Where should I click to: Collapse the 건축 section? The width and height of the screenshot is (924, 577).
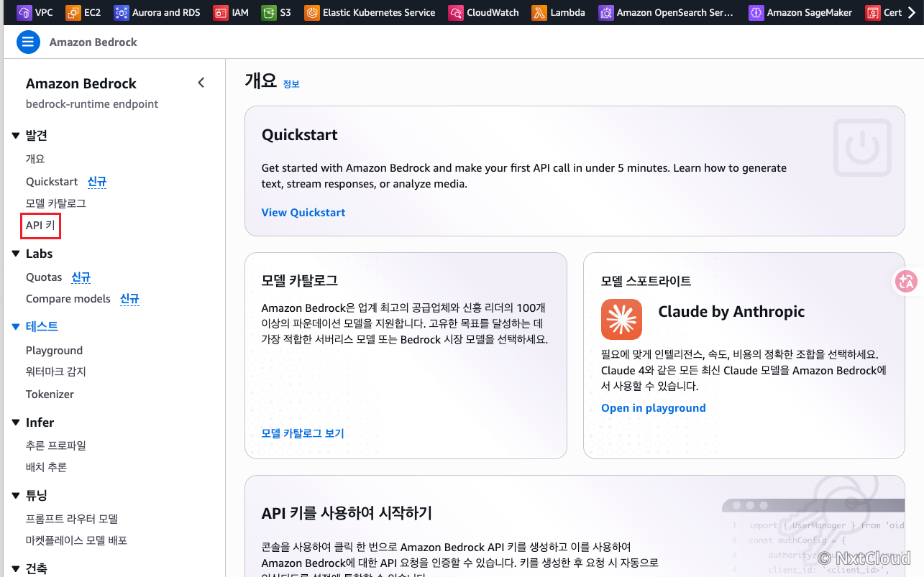(x=16, y=568)
